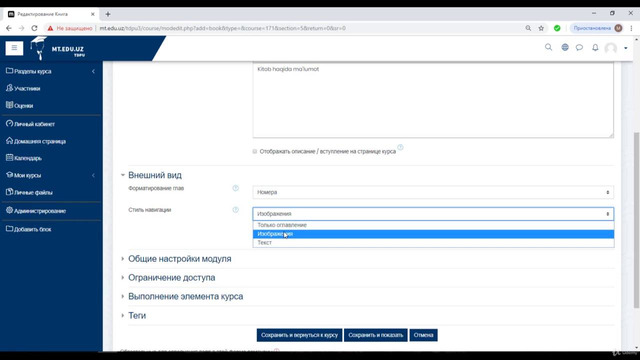Viewport: 640px width, 360px height.
Task: Open Участники in sidebar
Action: (23, 88)
